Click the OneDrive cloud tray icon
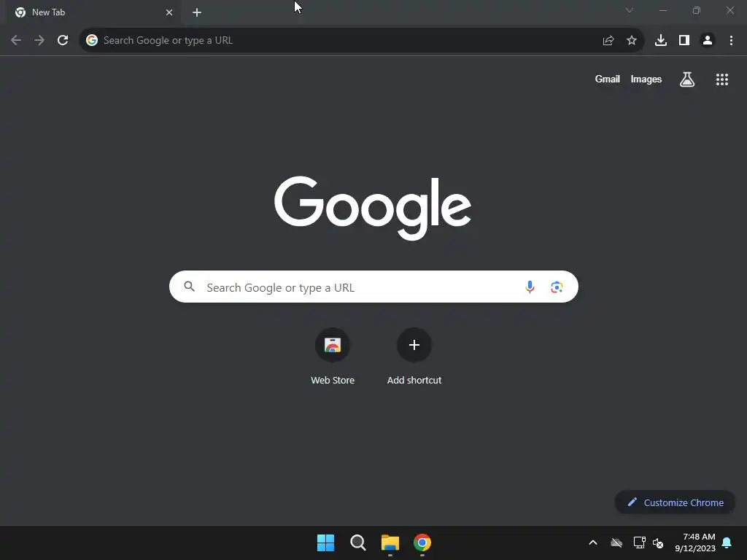The width and height of the screenshot is (747, 560). [616, 542]
